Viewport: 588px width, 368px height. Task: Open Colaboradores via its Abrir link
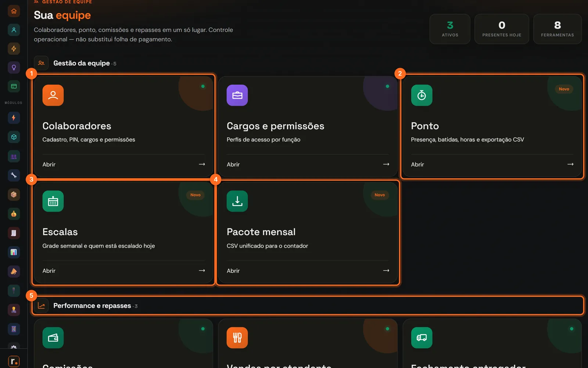point(49,164)
